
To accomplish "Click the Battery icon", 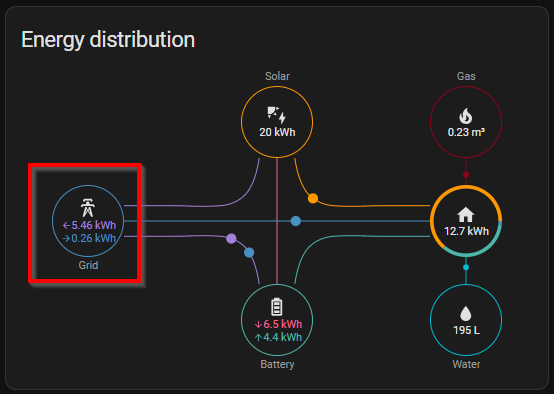I will coord(277,307).
